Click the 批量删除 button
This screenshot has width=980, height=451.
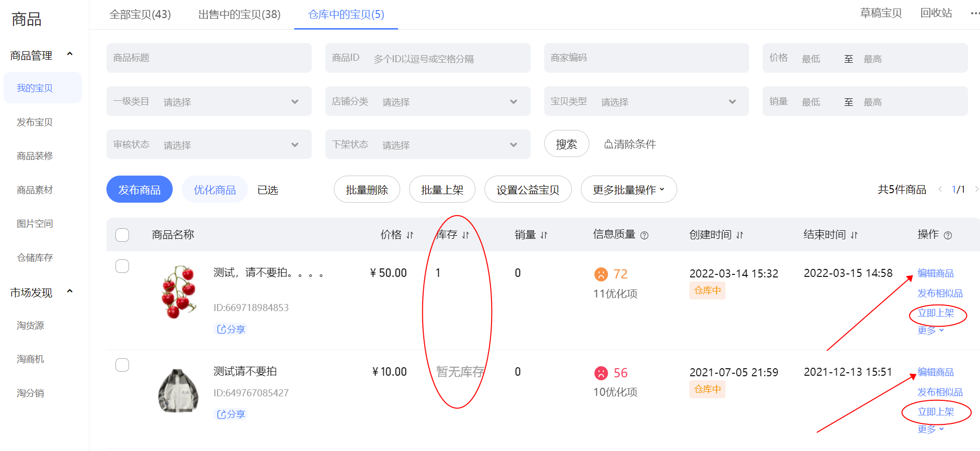click(367, 190)
